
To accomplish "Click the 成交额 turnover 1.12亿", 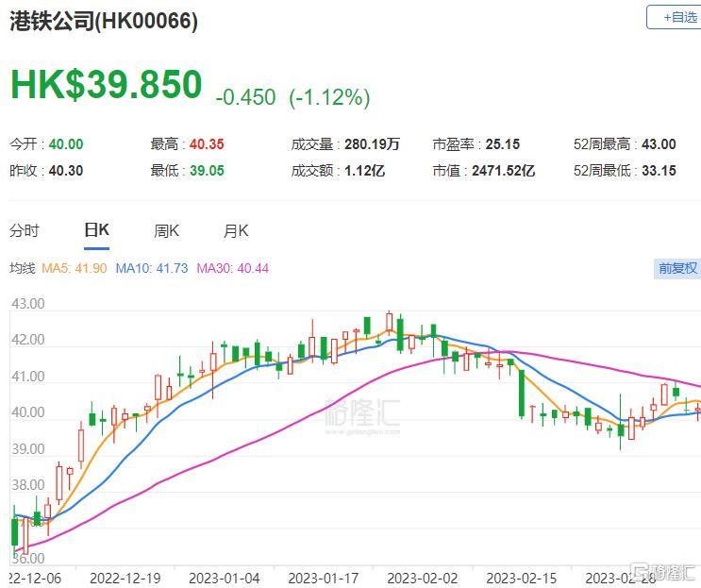I will [364, 171].
